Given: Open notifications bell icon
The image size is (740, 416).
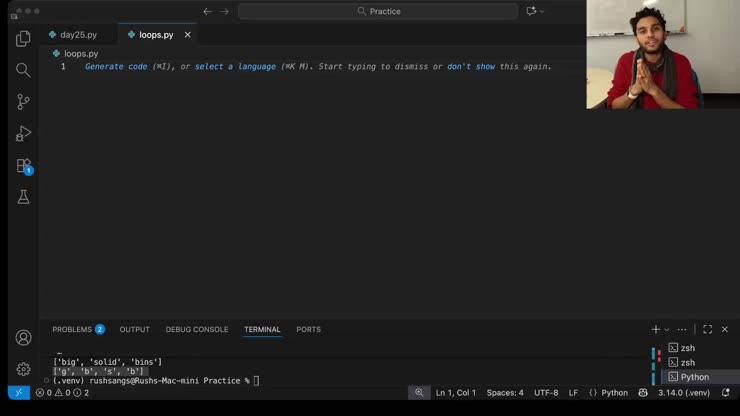Looking at the screenshot, I should click(726, 393).
